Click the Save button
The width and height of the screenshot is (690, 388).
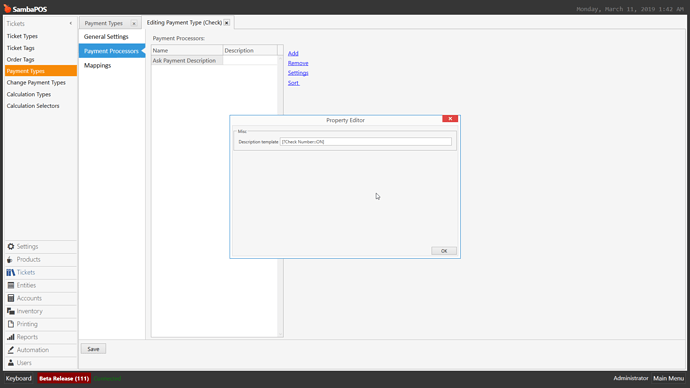(93, 349)
